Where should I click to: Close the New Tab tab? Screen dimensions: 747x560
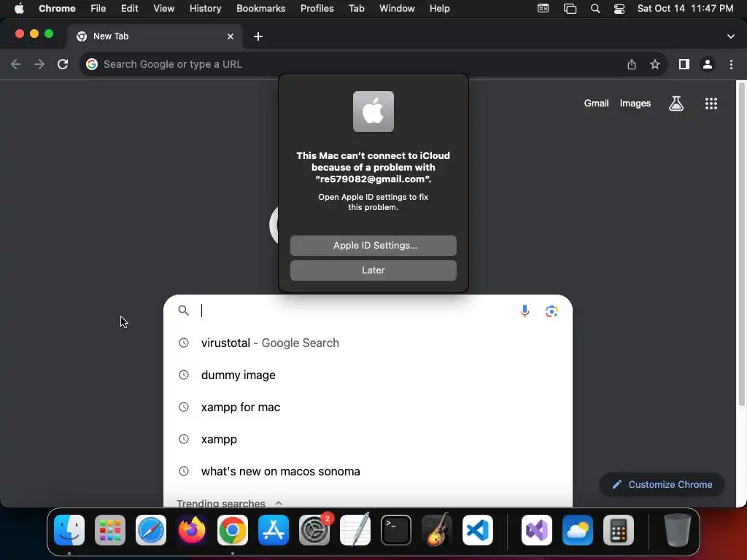click(x=231, y=36)
